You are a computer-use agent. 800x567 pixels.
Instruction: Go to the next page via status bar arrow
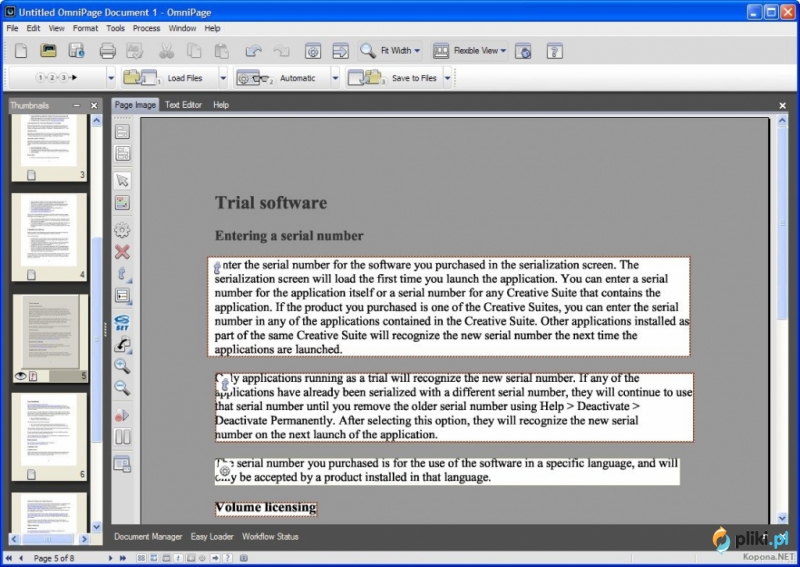pos(110,558)
